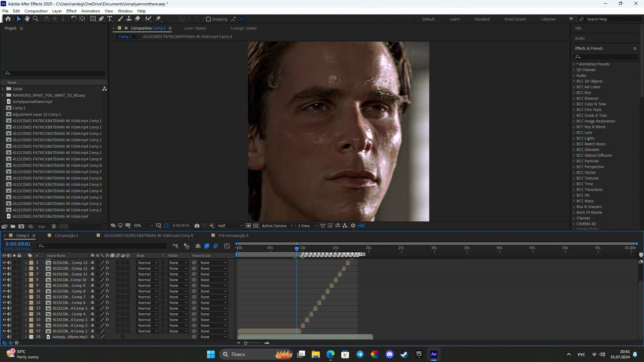The height and width of the screenshot is (362, 644).
Task: Switch to Composição 1 timeline tab
Action: 66,236
